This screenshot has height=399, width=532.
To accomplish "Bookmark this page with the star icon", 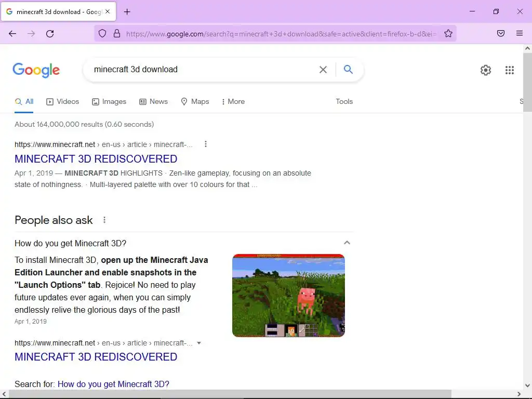I will point(448,33).
